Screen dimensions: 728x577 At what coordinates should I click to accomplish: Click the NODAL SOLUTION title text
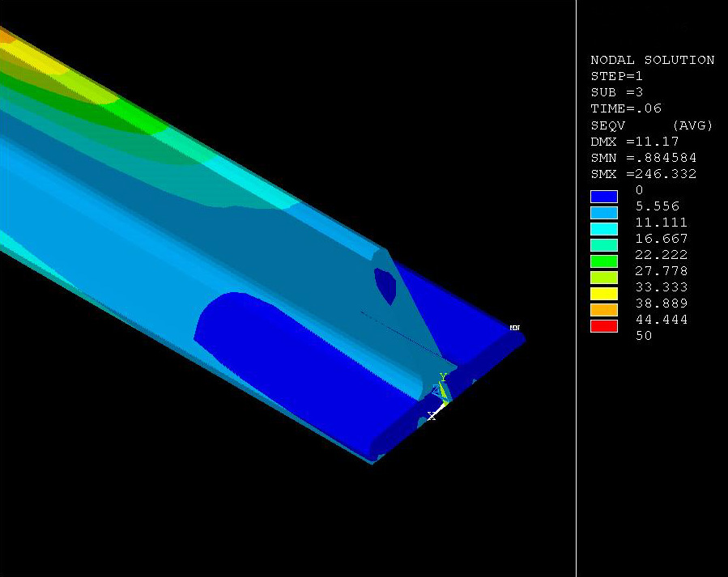coord(652,60)
